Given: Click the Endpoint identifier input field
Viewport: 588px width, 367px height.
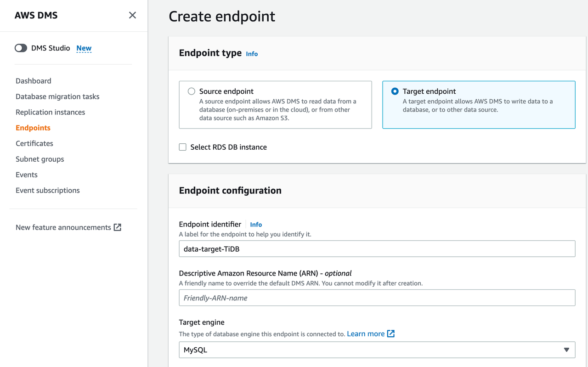Looking at the screenshot, I should pos(377,249).
